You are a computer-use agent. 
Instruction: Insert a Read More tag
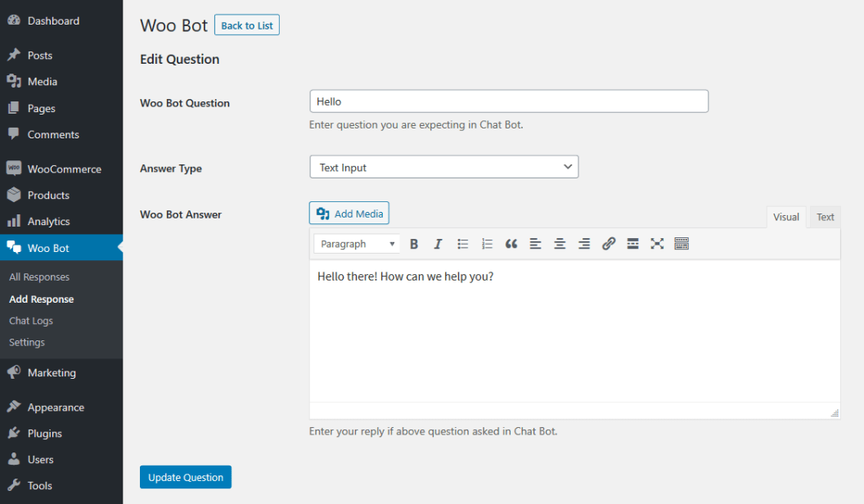pyautogui.click(x=632, y=244)
